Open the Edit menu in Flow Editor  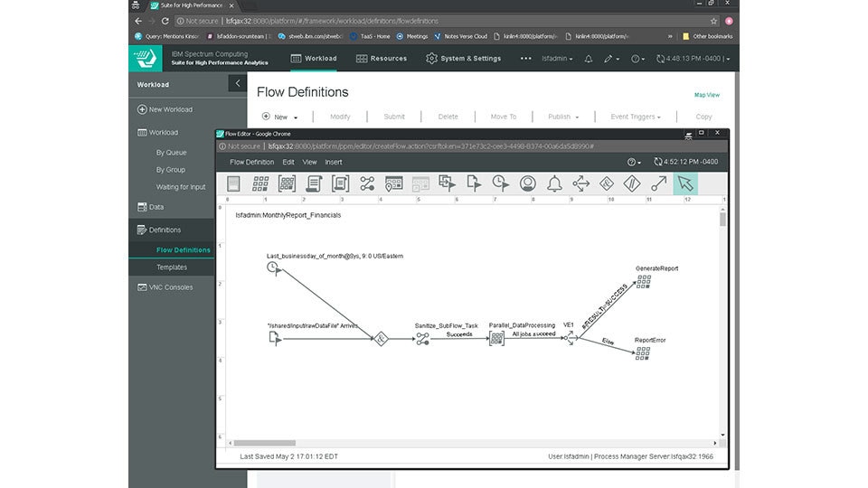point(288,162)
